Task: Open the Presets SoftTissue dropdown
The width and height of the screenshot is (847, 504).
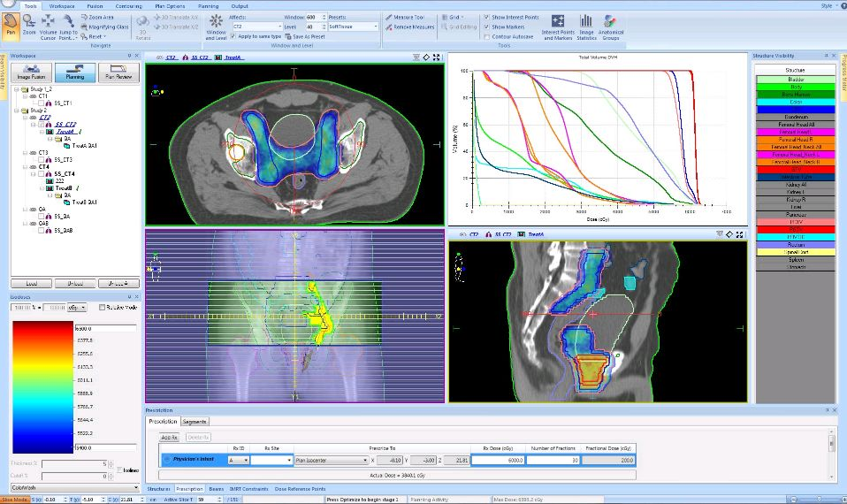Action: click(378, 27)
